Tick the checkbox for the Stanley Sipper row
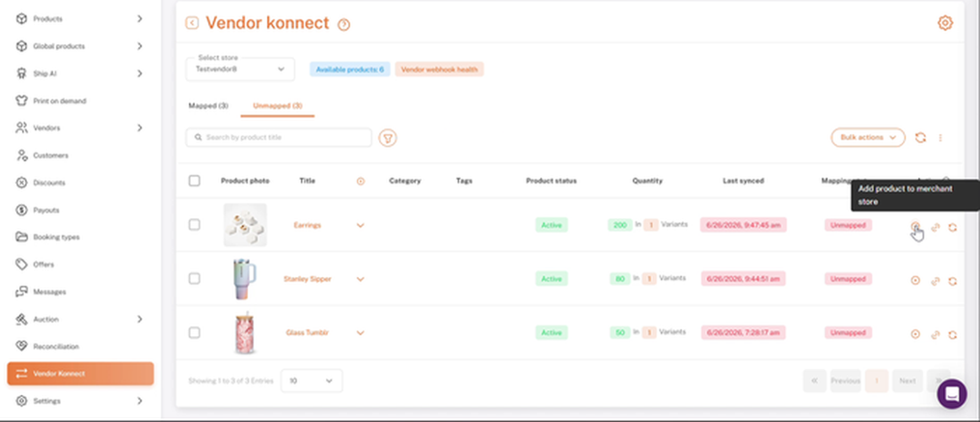980x422 pixels. click(x=195, y=279)
